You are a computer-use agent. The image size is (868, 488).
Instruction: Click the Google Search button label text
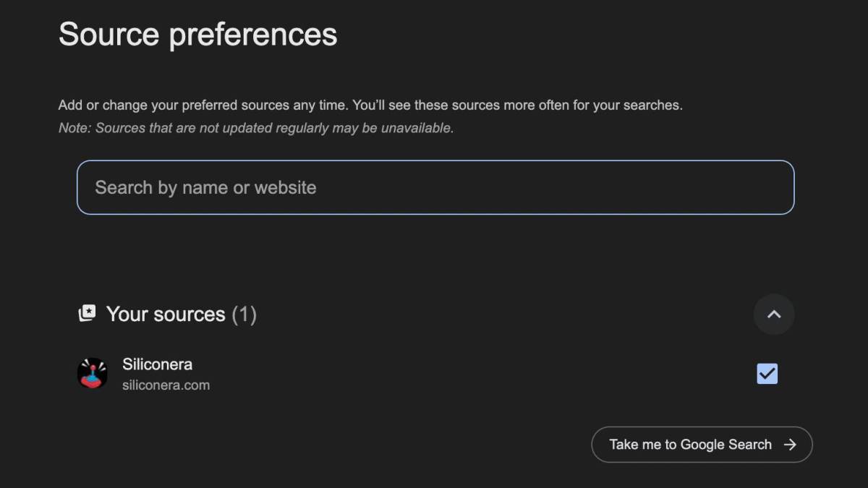(x=690, y=445)
